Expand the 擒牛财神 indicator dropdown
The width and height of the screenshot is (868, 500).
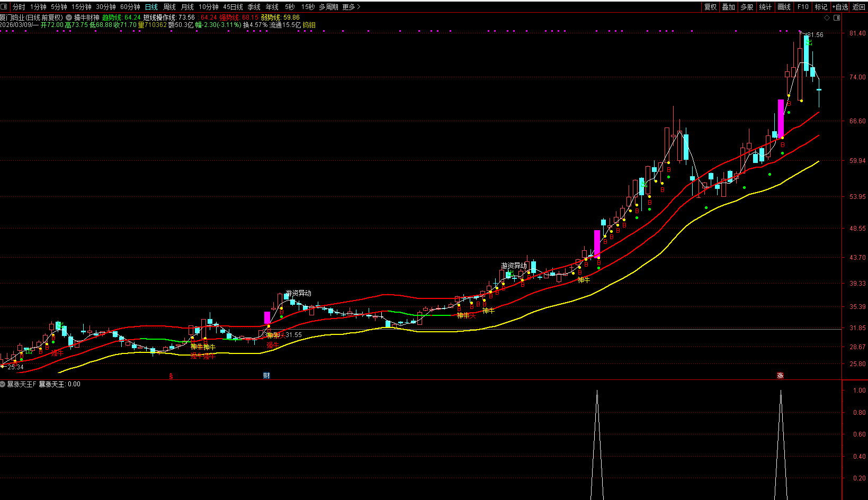tap(69, 17)
